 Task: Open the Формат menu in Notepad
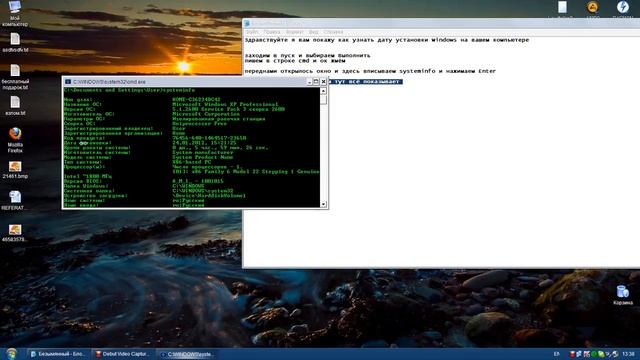point(295,32)
